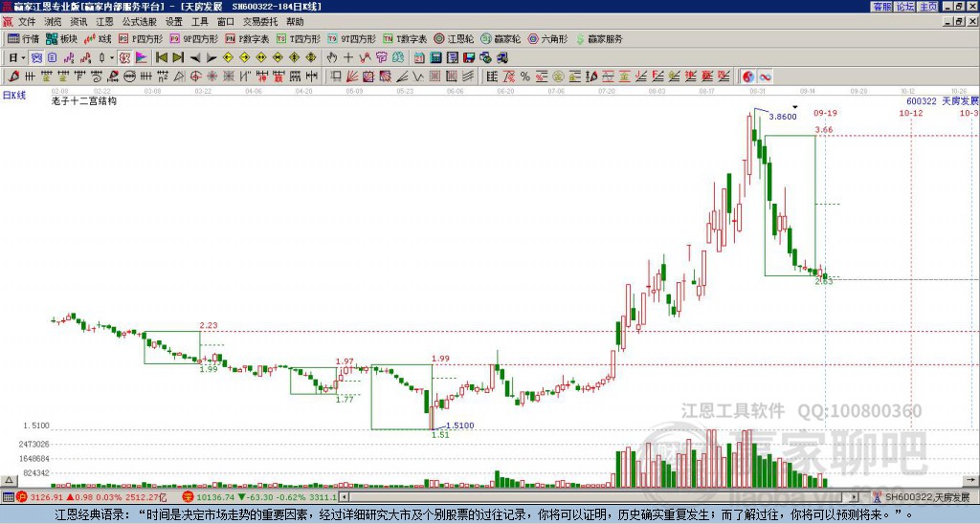
Task: Click the first yellow diamond arrows icon
Action: point(228,57)
